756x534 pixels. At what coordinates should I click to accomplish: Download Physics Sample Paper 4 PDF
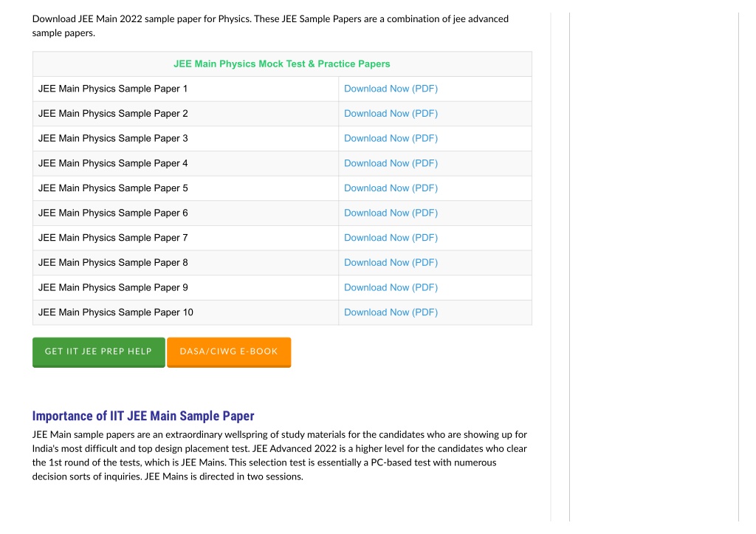point(391,163)
